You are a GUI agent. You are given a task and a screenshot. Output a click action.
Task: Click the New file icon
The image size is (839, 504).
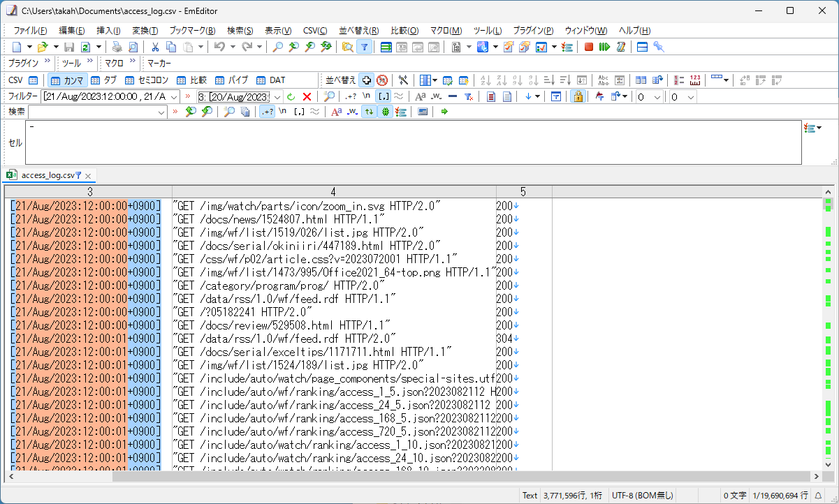pyautogui.click(x=17, y=47)
